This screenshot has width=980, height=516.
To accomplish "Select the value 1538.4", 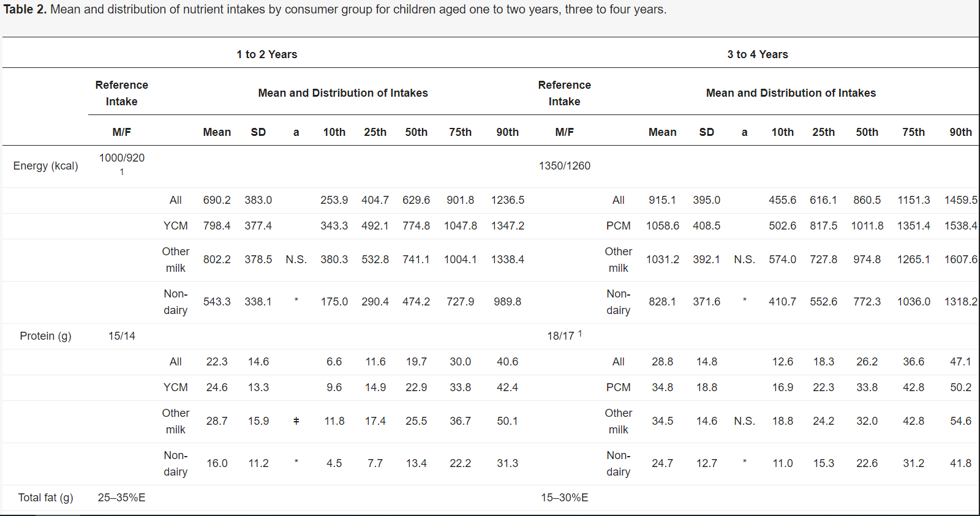I will pos(961,226).
